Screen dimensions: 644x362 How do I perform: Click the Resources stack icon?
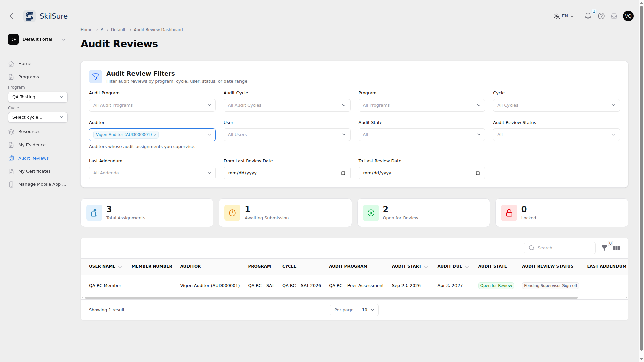click(11, 132)
